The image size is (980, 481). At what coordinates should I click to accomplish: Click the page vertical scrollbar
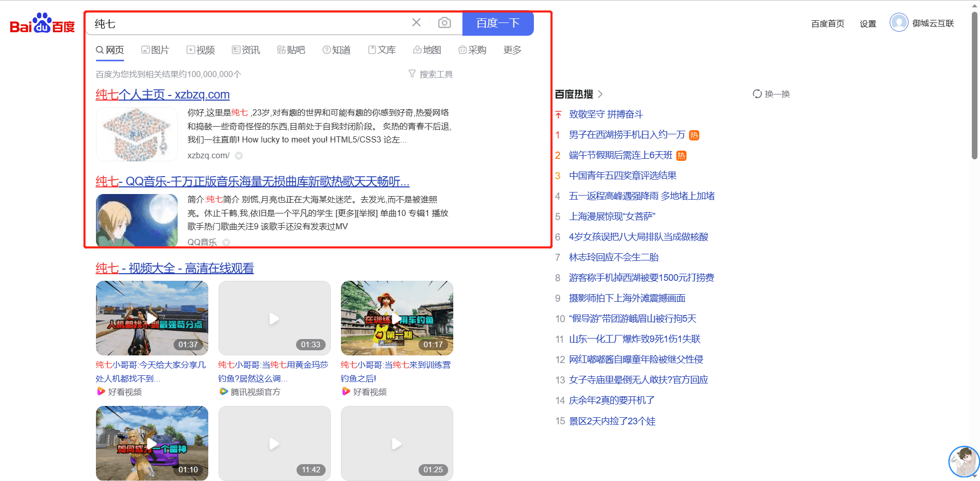[x=974, y=87]
